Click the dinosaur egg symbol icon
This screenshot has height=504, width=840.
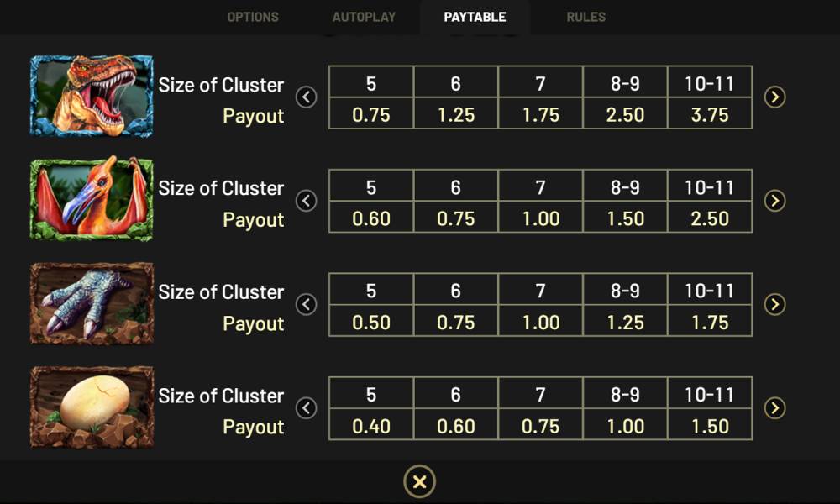92,407
